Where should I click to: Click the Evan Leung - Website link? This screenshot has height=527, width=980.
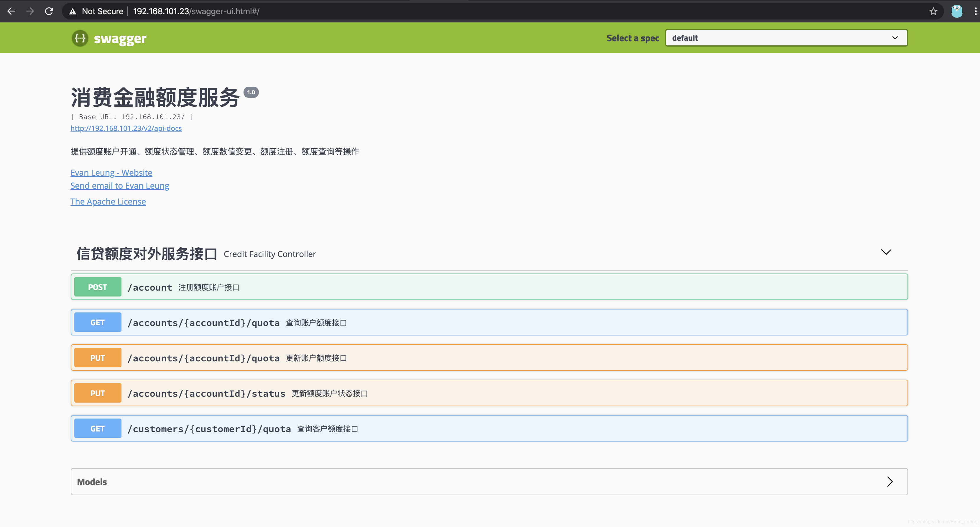[x=111, y=173]
